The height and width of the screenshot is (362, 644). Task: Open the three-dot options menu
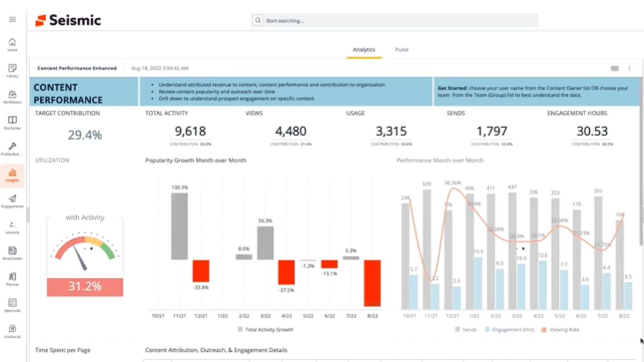coord(630,68)
